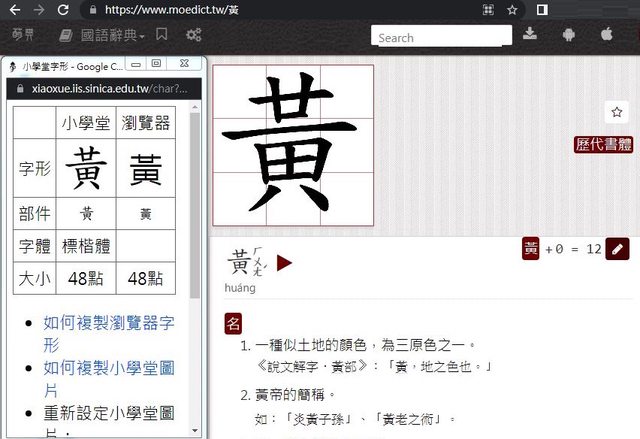
Task: Open the settings gears icon
Action: (193, 35)
